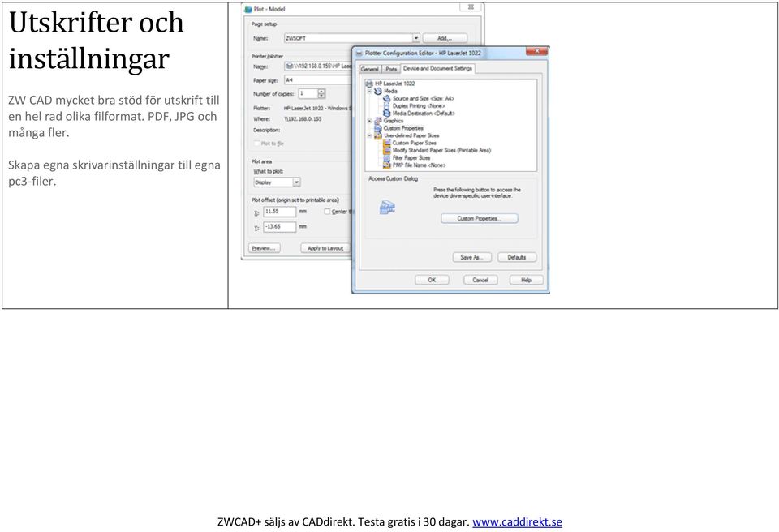Select the Custom Paper Sizes icon

pos(387,143)
